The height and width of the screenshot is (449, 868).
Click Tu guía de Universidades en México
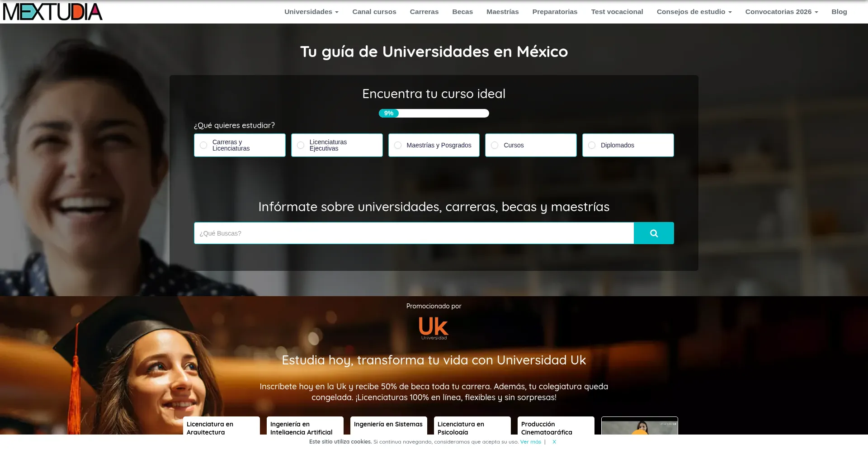434,52
